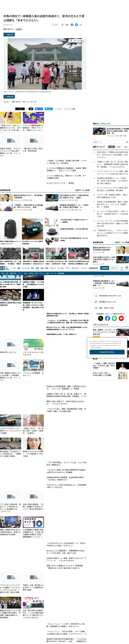Enable プッシュ通知 bell button
The width and height of the screenshot is (129, 644).
tap(70, 109)
